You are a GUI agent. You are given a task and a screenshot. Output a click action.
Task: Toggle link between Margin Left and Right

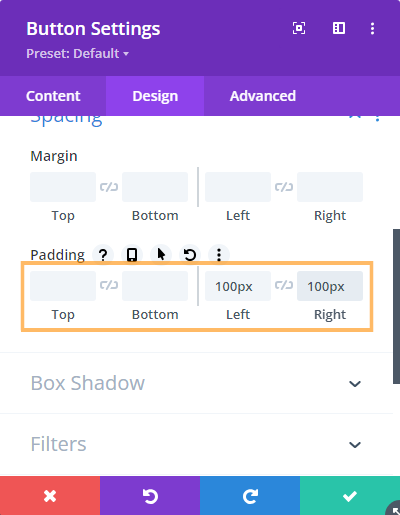pos(284,187)
